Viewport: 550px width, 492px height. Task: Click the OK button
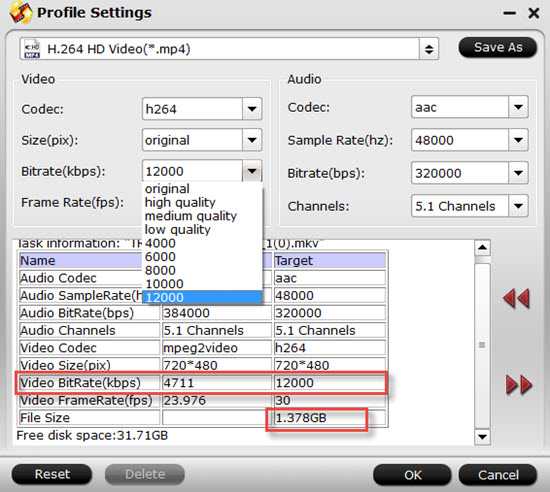pos(412,475)
